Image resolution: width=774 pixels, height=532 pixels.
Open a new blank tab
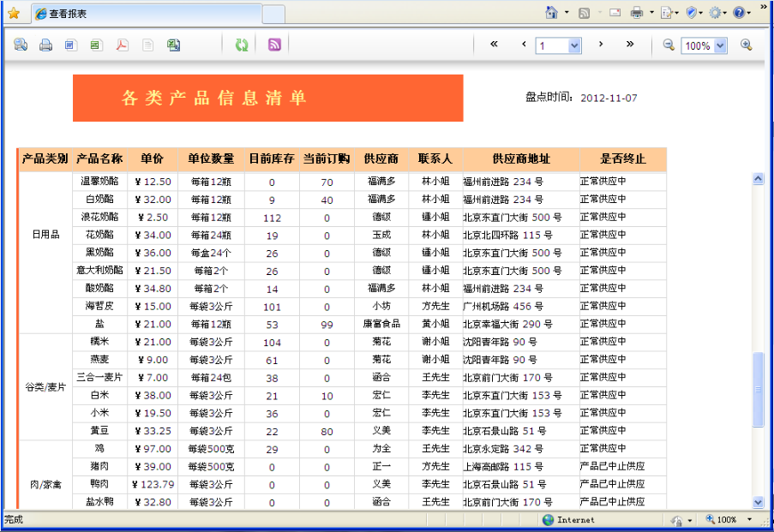point(273,15)
